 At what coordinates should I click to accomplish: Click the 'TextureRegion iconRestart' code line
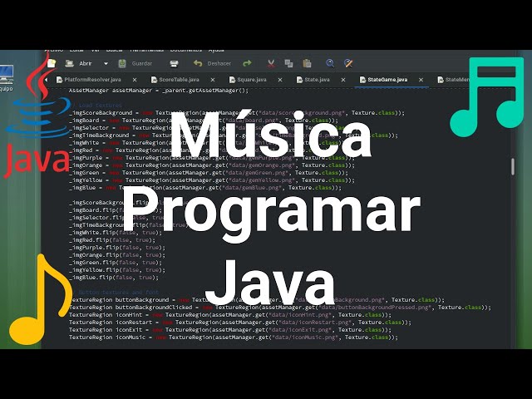[x=240, y=323]
